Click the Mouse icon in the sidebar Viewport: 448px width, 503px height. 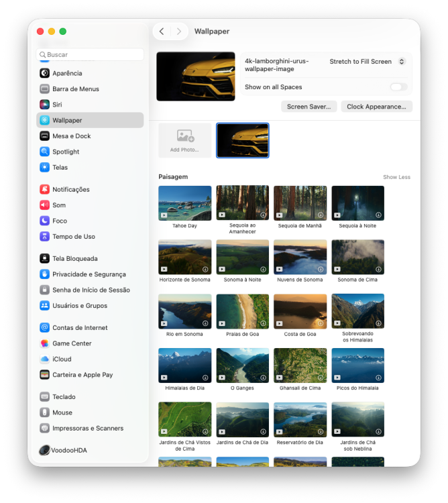44,412
